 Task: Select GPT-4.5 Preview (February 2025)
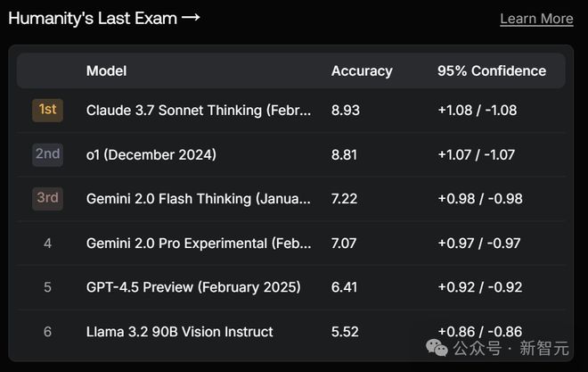click(x=192, y=287)
